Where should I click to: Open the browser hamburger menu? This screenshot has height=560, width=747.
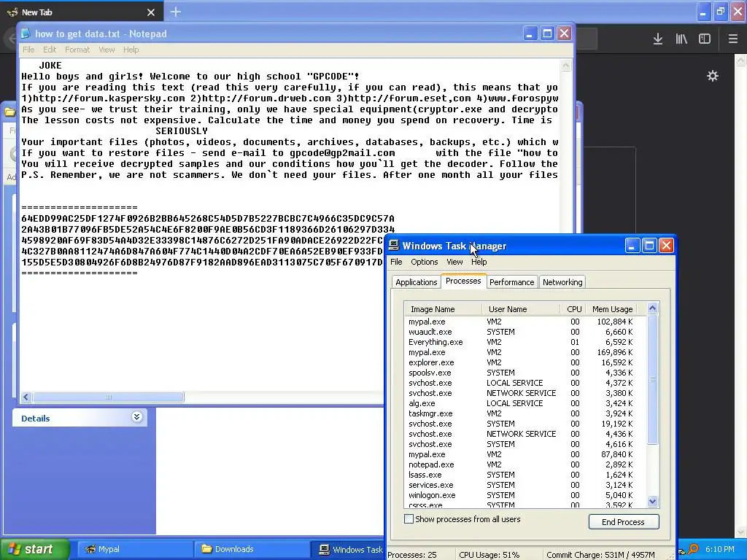(732, 39)
